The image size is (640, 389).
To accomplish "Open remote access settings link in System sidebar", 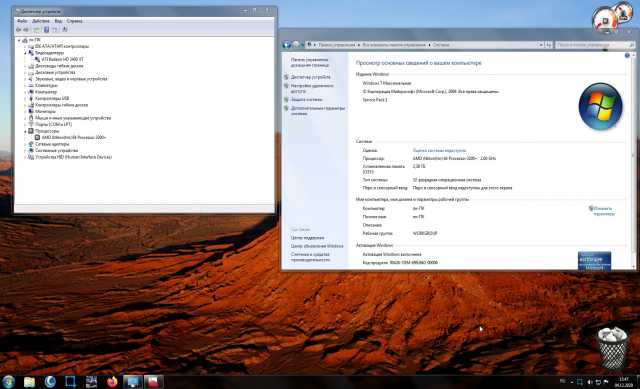I will [312, 89].
